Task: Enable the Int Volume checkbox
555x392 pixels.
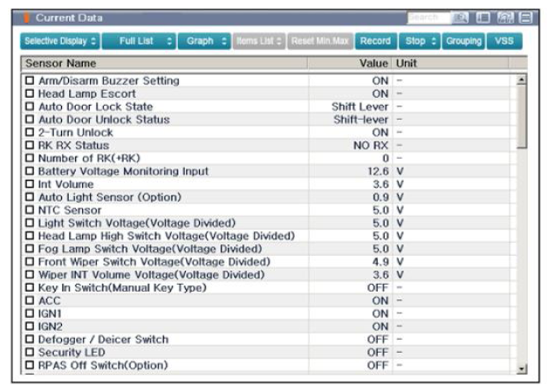Action: click(30, 184)
